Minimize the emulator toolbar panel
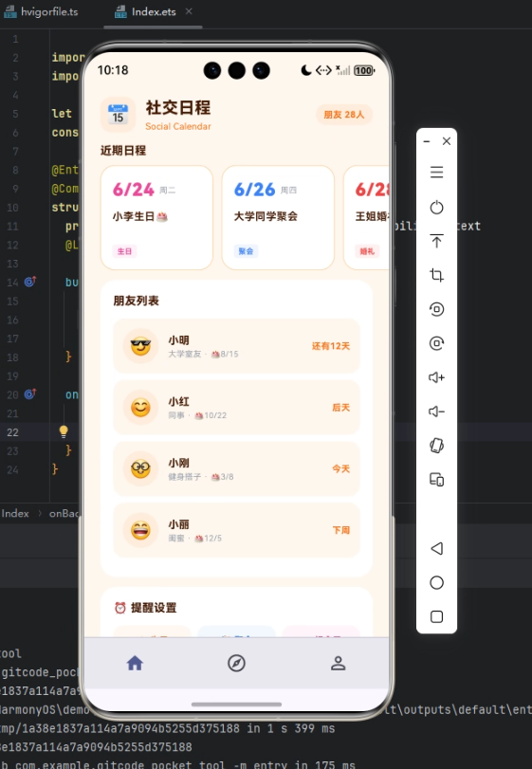This screenshot has width=532, height=769. click(x=427, y=141)
